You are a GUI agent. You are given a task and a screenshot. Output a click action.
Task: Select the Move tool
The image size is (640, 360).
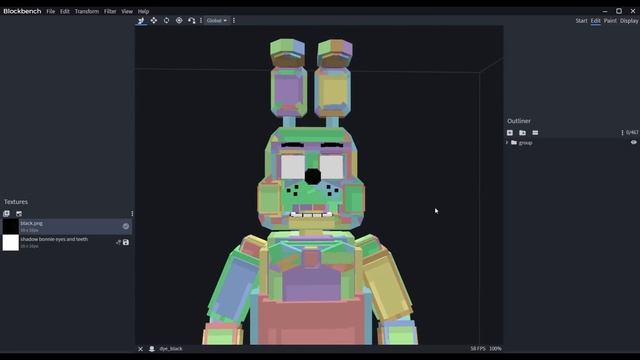point(153,20)
